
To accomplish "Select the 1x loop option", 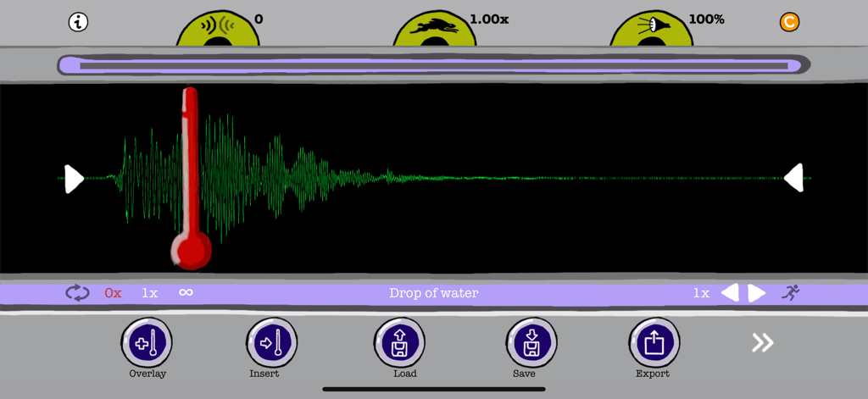I will [x=149, y=293].
